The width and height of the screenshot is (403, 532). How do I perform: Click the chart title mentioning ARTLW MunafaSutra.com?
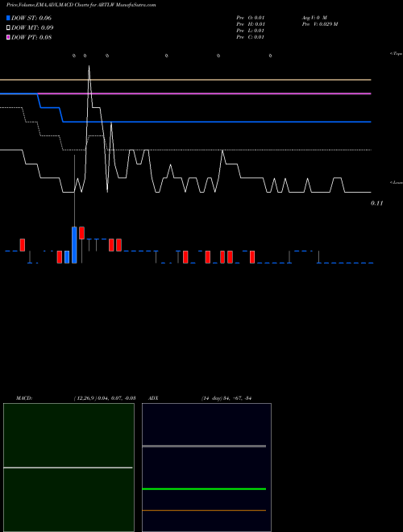pyautogui.click(x=81, y=5)
